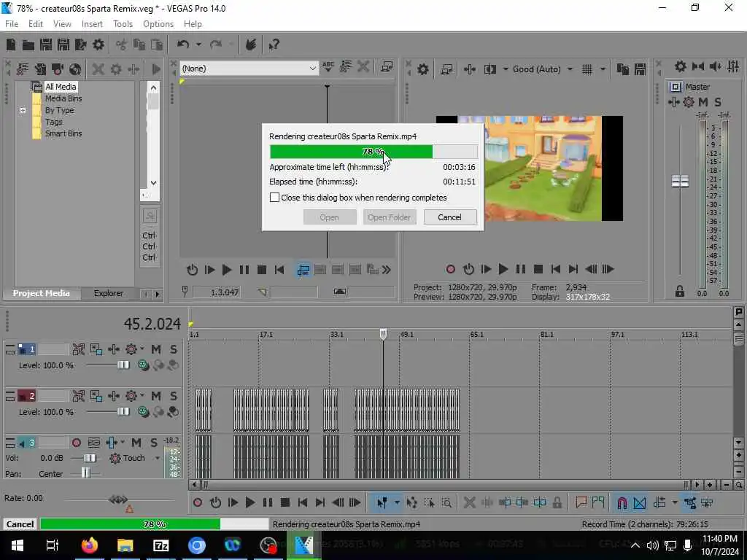This screenshot has height=560, width=747.
Task: Toggle Master bus Solo S button
Action: tap(718, 102)
